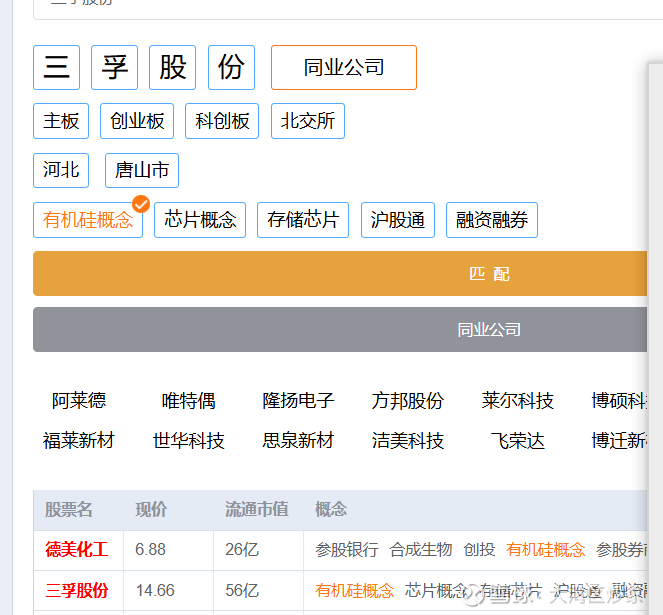The width and height of the screenshot is (663, 615).
Task: Click highlighted 有机硅概念 in 三孚股份 row
Action: [354, 590]
